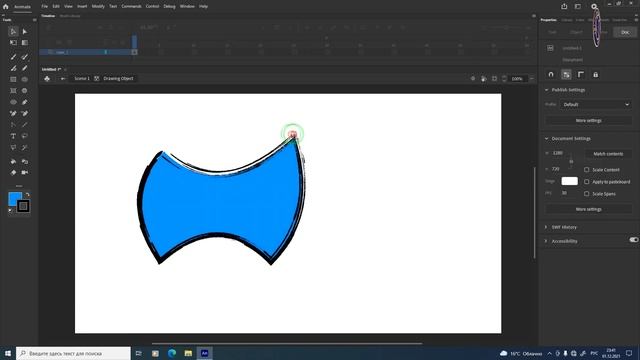Open the Window menu
The height and width of the screenshot is (360, 640).
[187, 7]
